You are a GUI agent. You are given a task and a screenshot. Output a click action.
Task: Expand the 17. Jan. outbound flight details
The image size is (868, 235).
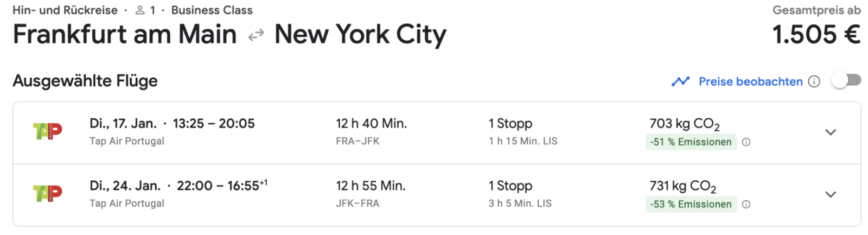(831, 132)
